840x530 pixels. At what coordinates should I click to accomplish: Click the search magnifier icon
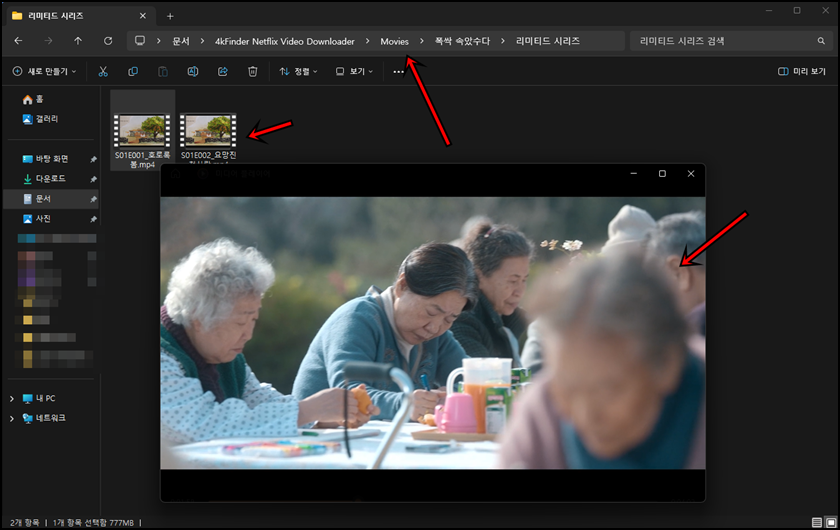point(821,41)
